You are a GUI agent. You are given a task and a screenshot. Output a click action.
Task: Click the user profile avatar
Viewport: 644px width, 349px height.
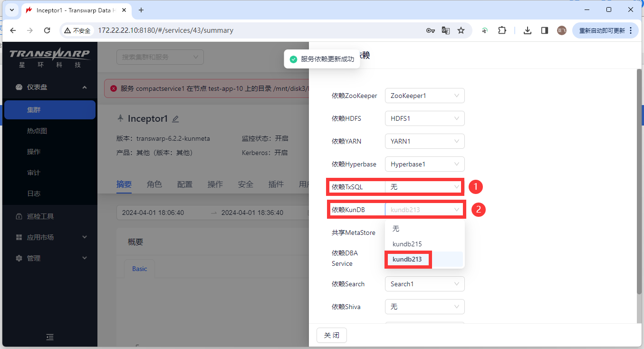point(562,30)
